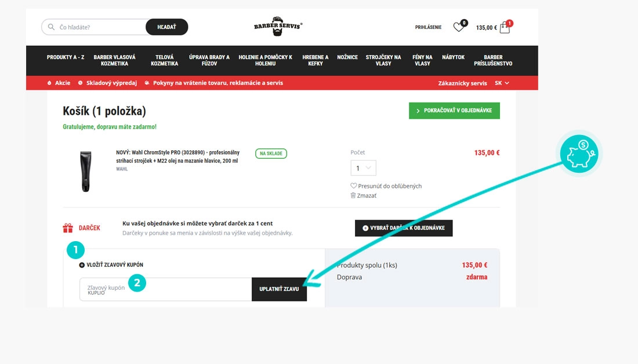The height and width of the screenshot is (364, 638).
Task: Click the Barber Servis logo
Action: pyautogui.click(x=278, y=27)
